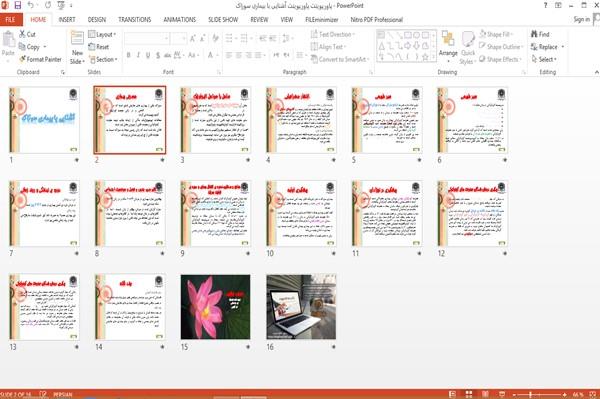This screenshot has height=399, width=600.
Task: Click the Sign in link
Action: 581,19
